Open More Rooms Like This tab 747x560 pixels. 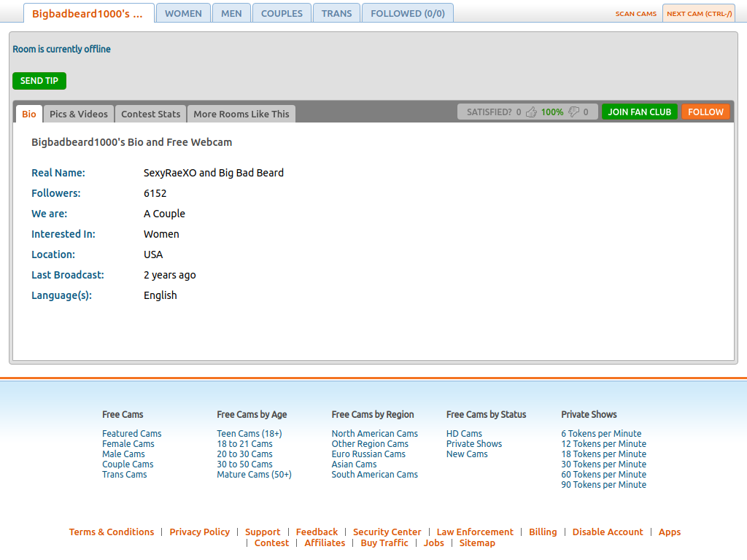click(x=241, y=114)
